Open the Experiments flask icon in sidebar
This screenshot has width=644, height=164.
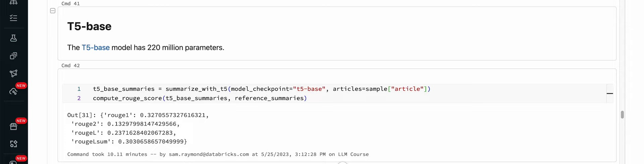[x=13, y=38]
